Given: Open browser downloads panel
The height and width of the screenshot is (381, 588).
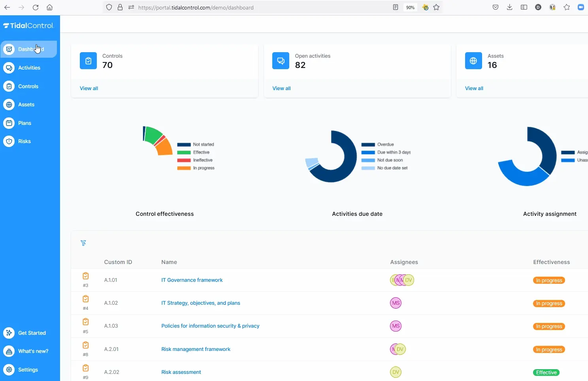Looking at the screenshot, I should [x=510, y=7].
